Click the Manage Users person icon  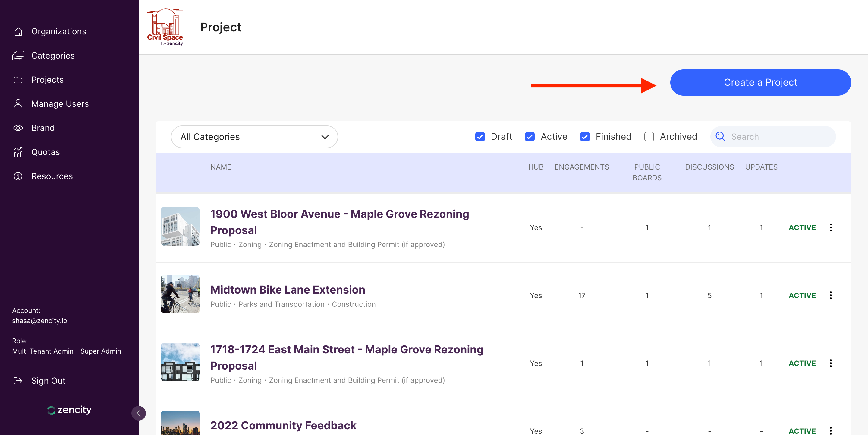click(x=18, y=104)
